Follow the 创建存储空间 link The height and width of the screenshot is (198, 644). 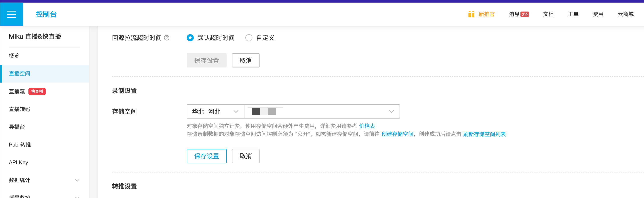tap(397, 134)
